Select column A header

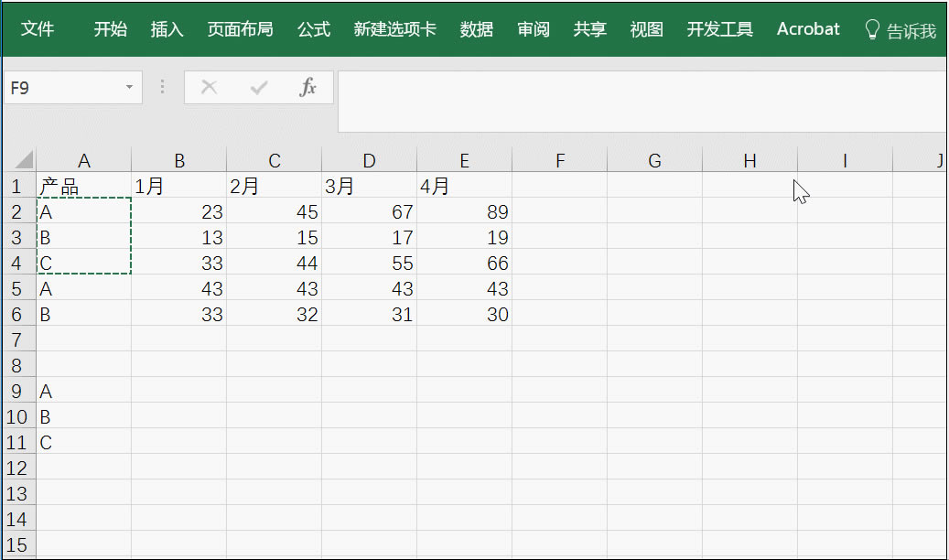click(83, 160)
